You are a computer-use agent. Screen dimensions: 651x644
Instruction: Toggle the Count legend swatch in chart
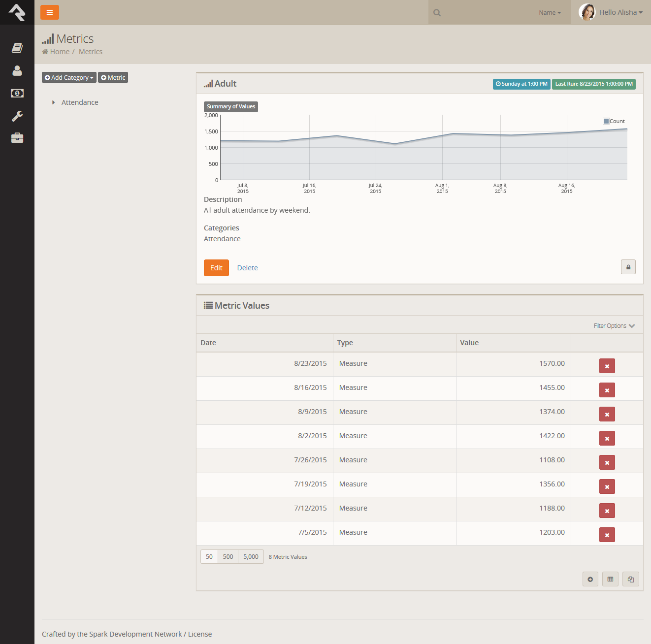(x=606, y=121)
